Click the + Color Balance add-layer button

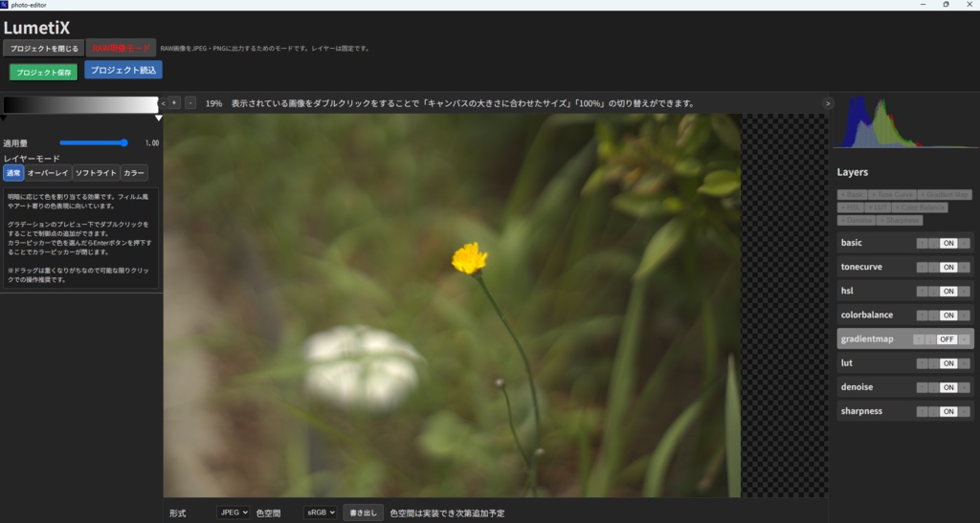point(920,207)
